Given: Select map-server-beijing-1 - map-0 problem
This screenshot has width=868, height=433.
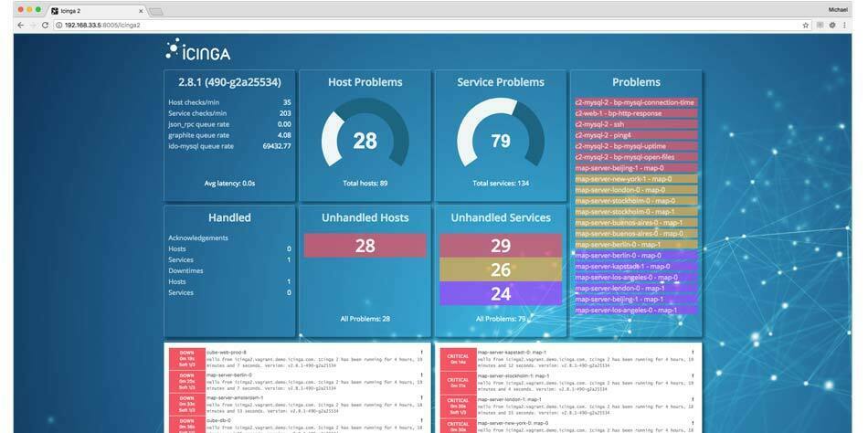Looking at the screenshot, I should pyautogui.click(x=636, y=168).
